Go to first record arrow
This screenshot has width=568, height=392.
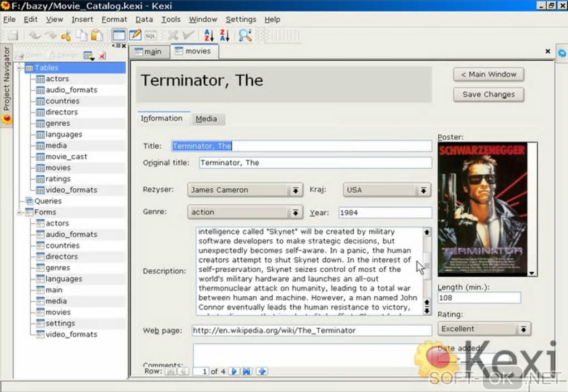(x=170, y=371)
